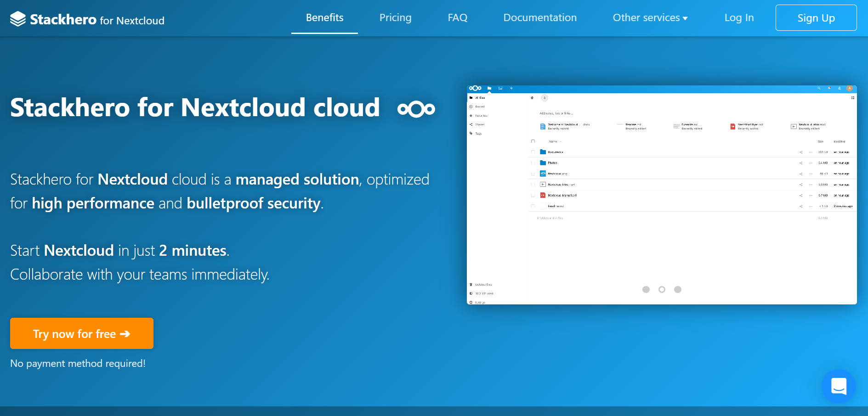
Task: Click the plus new-file button in the preview
Action: tap(545, 98)
